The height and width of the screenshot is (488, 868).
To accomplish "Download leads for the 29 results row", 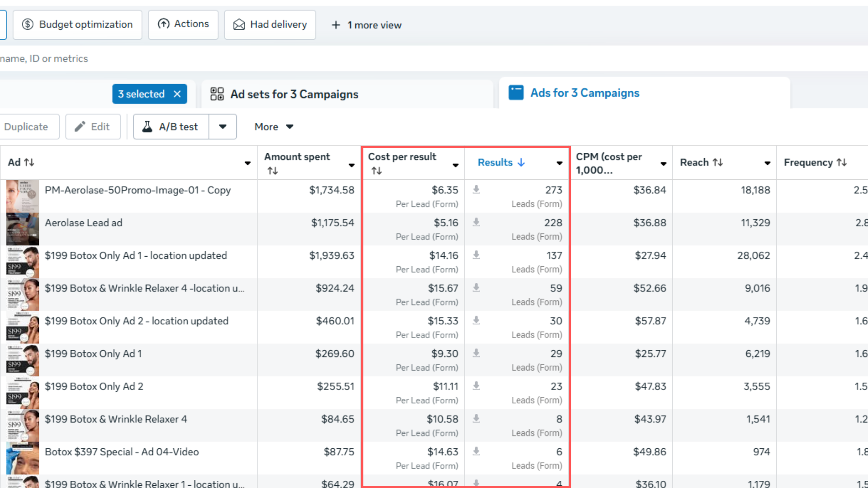I will tap(476, 353).
